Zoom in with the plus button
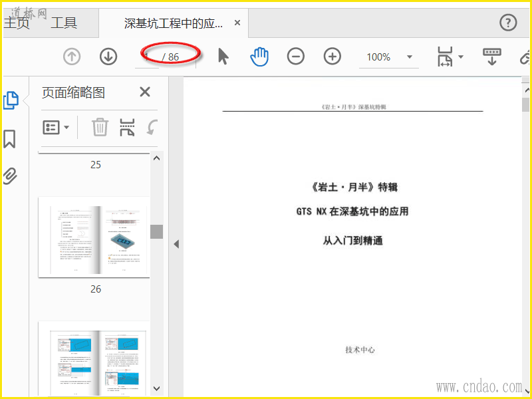532x399 pixels. [x=332, y=57]
